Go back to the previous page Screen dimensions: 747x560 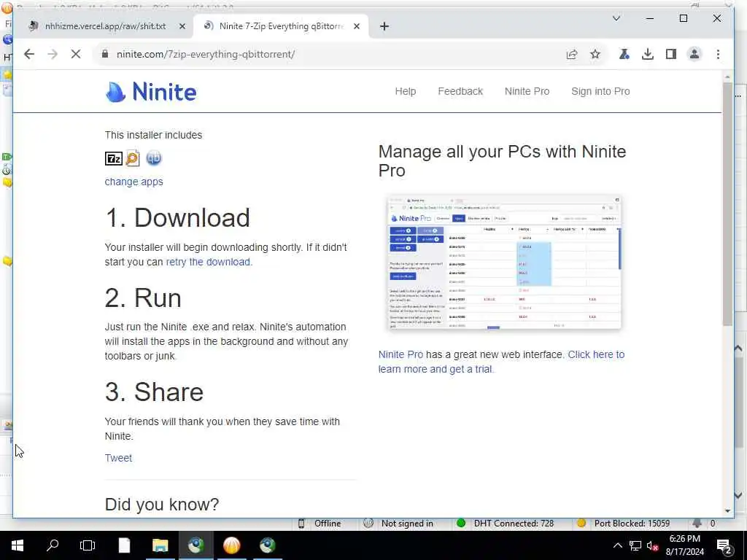pyautogui.click(x=29, y=54)
